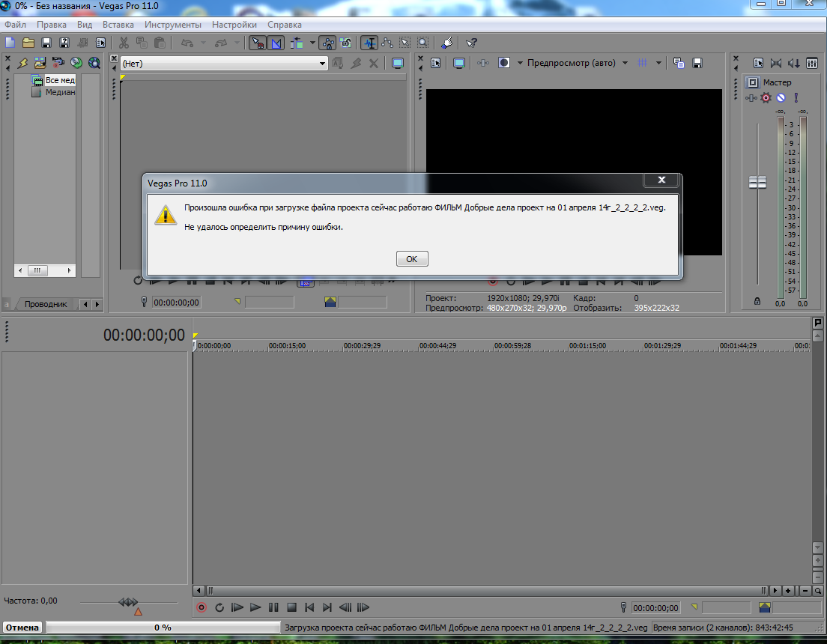Viewport: 827px width, 644px height.
Task: Click timeline Stop button
Action: coord(291,607)
